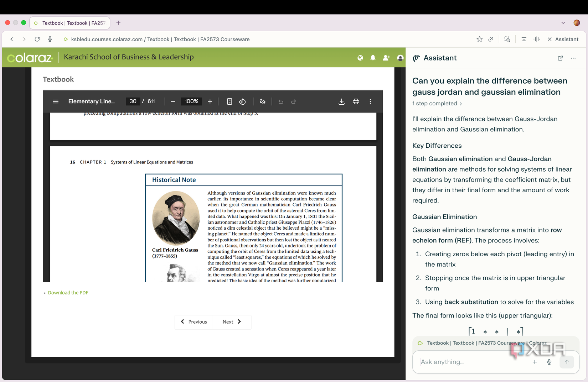The width and height of the screenshot is (588, 382).
Task: Reload the page with the refresh icon
Action: click(37, 39)
